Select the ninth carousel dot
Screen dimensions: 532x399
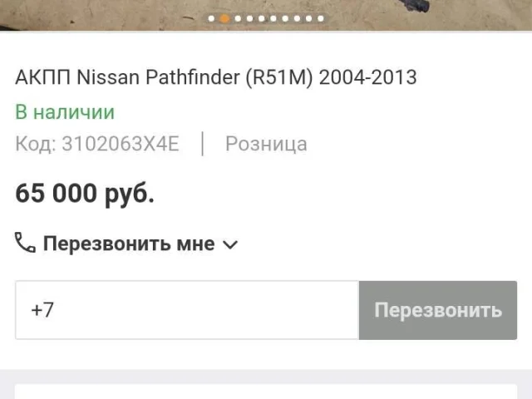(308, 18)
